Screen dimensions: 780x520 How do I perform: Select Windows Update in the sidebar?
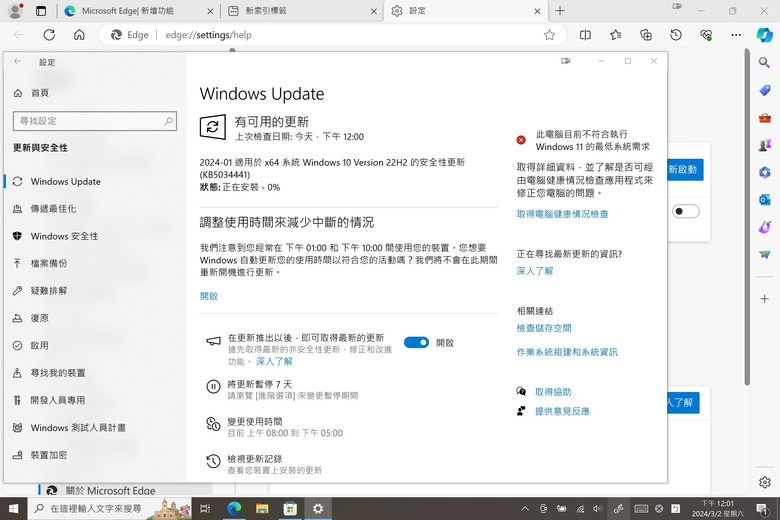coord(95,182)
